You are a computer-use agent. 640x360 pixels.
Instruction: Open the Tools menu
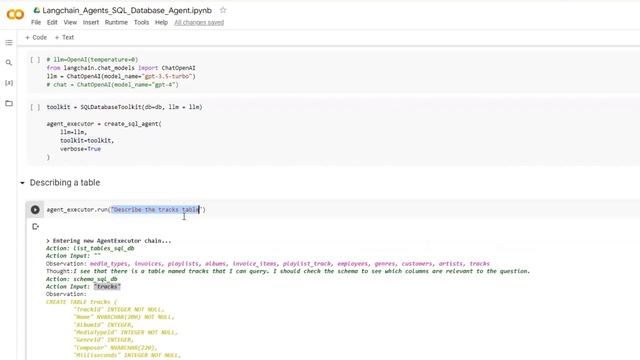pos(141,22)
